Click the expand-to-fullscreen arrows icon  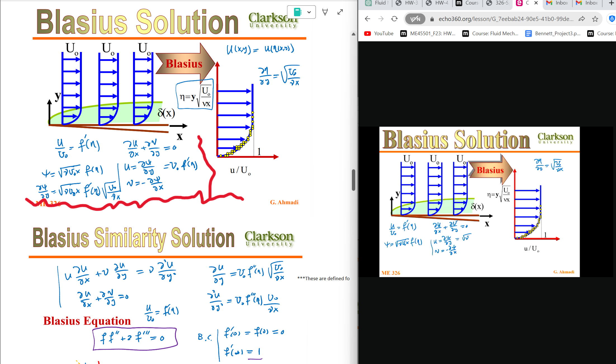pos(340,12)
